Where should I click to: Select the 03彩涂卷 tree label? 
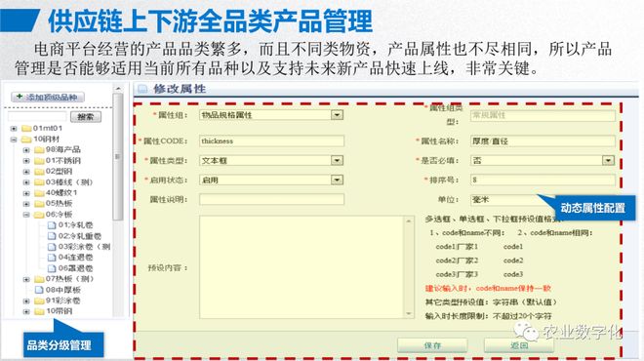click(84, 247)
